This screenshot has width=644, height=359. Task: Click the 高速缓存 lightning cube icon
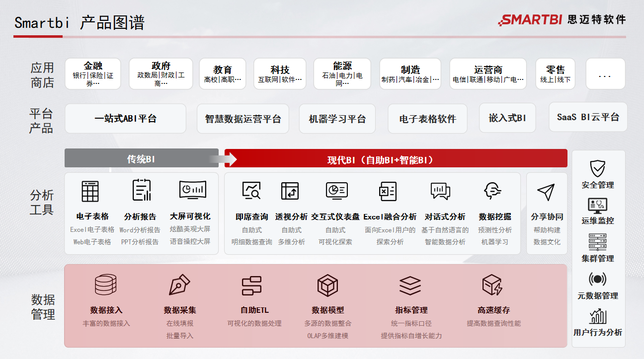coord(492,286)
